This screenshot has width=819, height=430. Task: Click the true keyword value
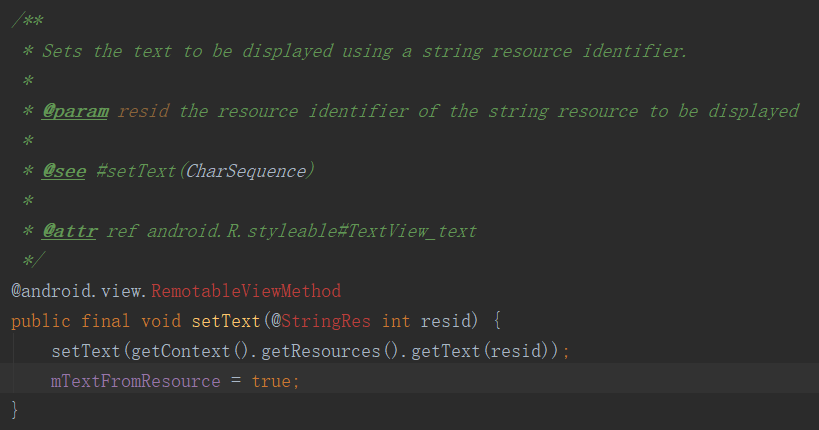(x=271, y=381)
